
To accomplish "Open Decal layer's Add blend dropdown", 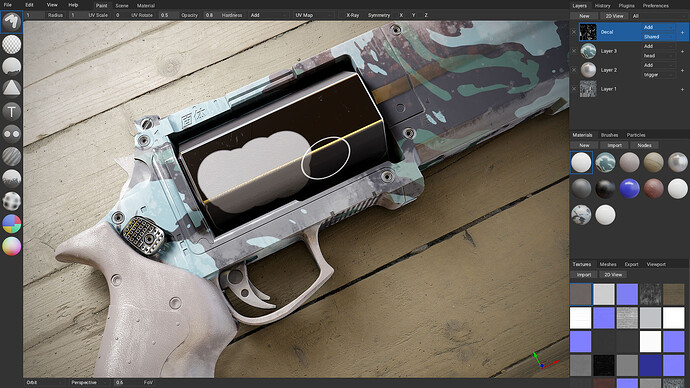I will coord(658,27).
